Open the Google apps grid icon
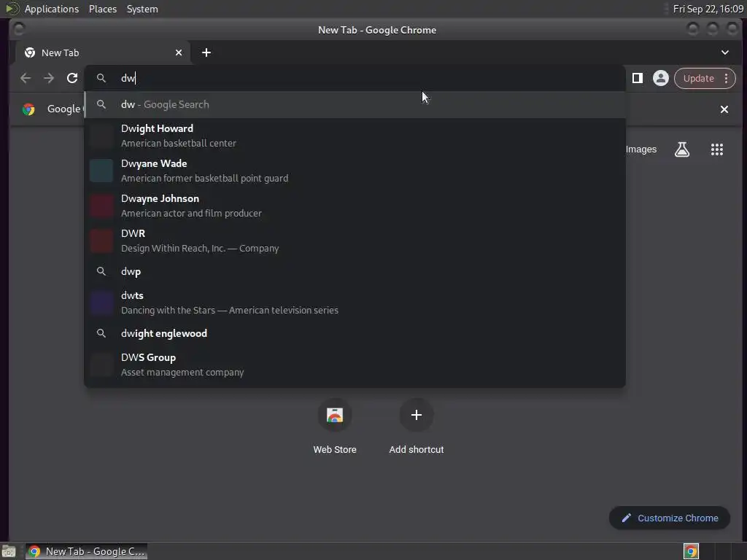Screen dimensions: 747x560 (717, 149)
